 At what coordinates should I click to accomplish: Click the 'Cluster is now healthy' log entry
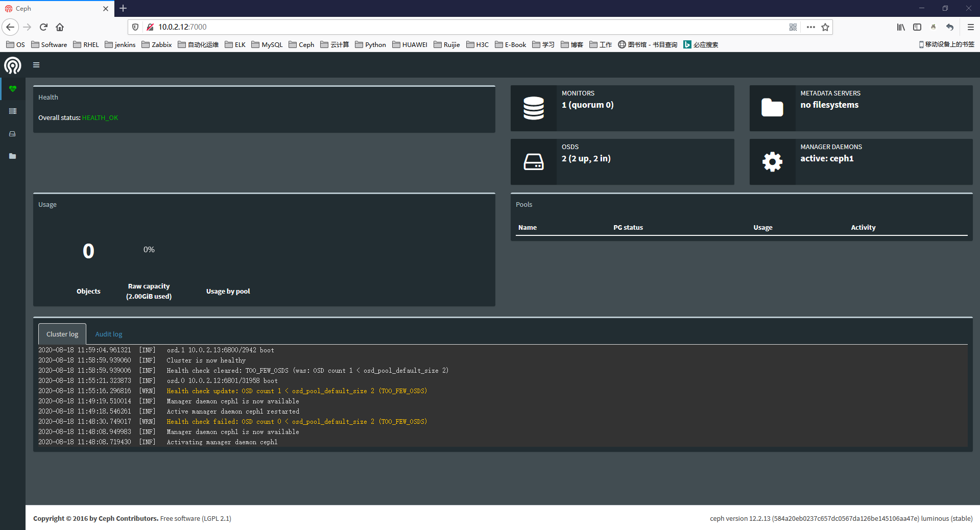tap(206, 360)
